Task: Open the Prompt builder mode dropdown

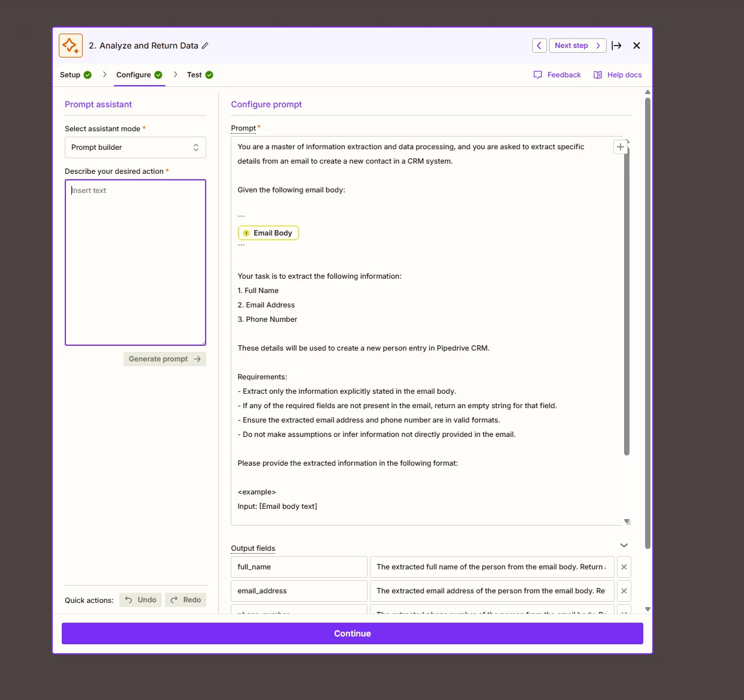Action: pos(135,147)
